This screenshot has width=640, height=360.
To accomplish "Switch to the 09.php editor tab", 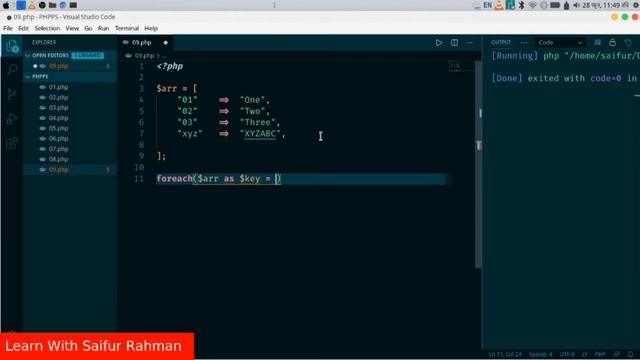I will coord(141,42).
